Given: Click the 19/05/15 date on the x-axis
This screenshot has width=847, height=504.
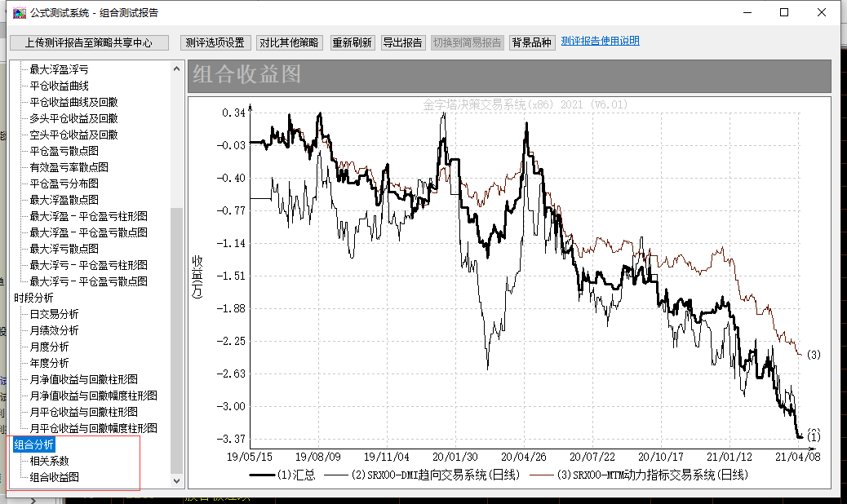Looking at the screenshot, I should click(x=250, y=457).
